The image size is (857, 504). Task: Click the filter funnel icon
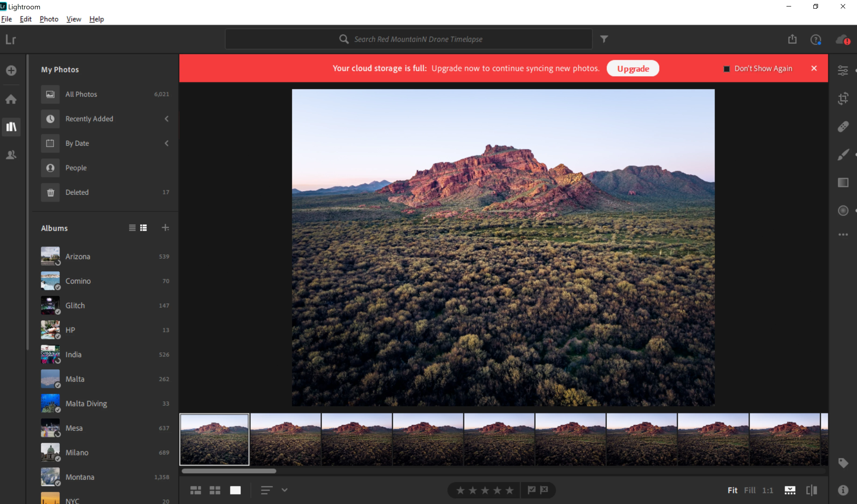[604, 39]
